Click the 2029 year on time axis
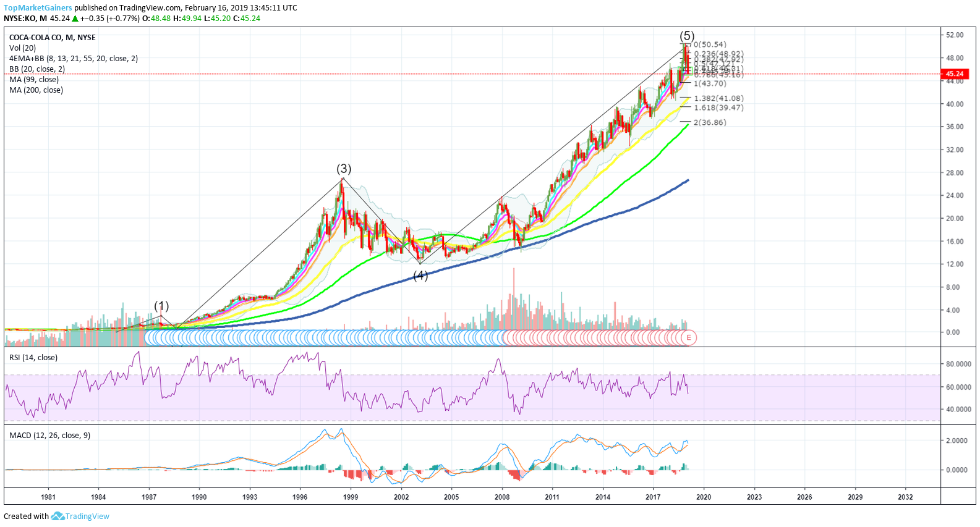This screenshot has height=527, width=980. (x=855, y=497)
